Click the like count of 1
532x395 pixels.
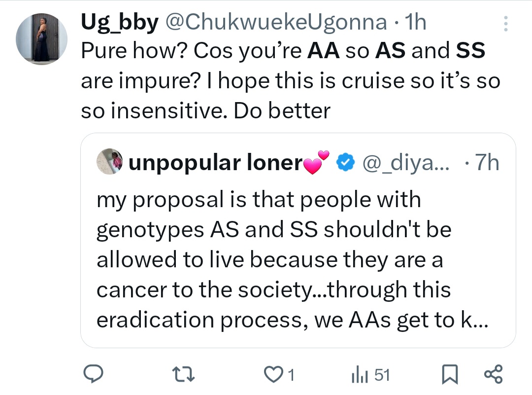tap(291, 374)
